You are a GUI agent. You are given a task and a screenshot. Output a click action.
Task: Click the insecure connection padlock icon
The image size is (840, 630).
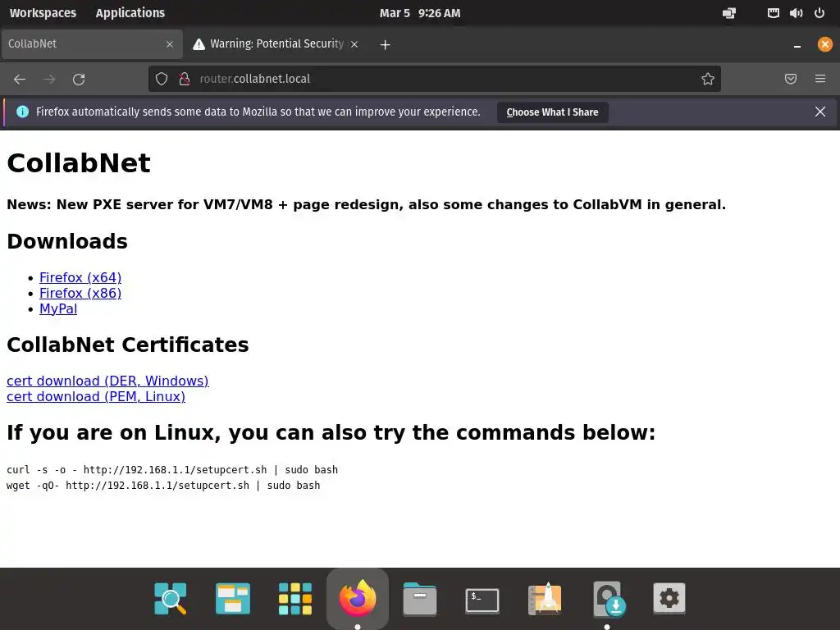point(185,80)
